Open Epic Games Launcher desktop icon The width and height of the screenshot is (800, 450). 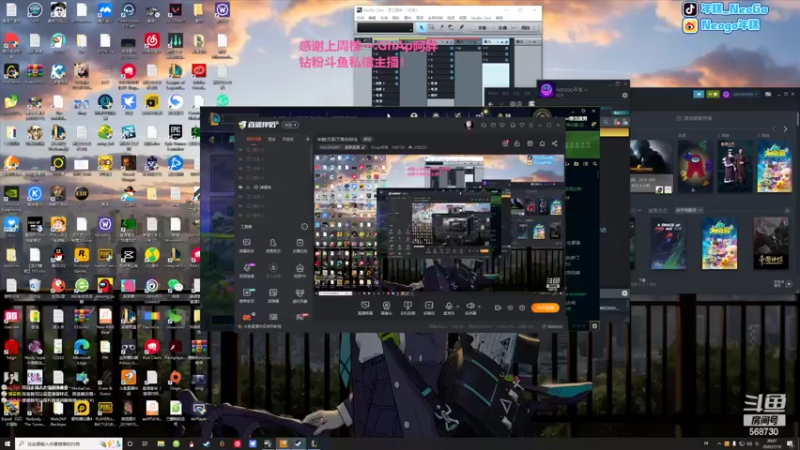[x=176, y=135]
